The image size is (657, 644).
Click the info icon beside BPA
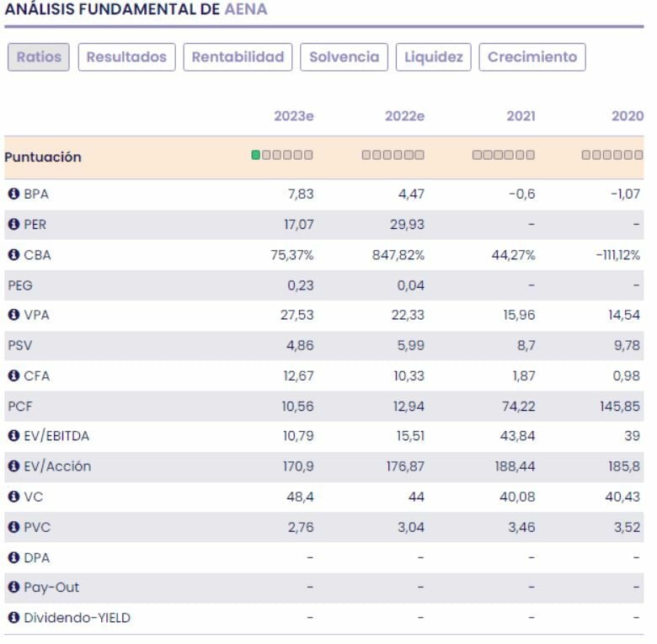click(x=13, y=194)
